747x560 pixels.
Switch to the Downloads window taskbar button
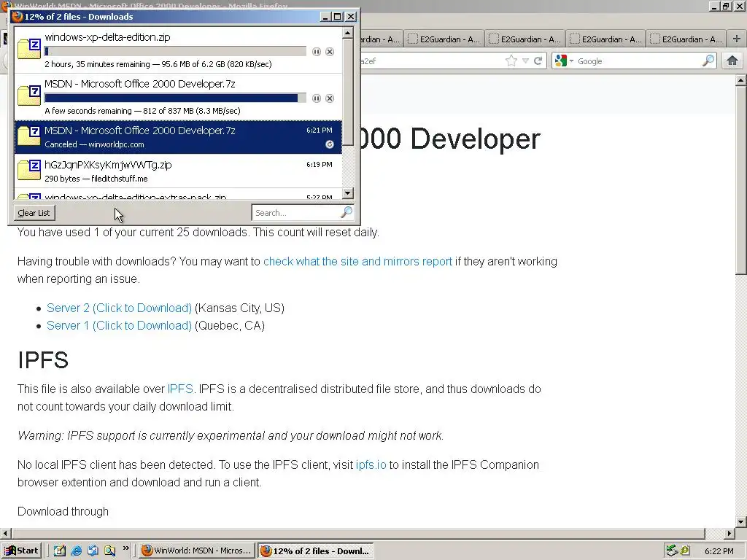tap(315, 551)
